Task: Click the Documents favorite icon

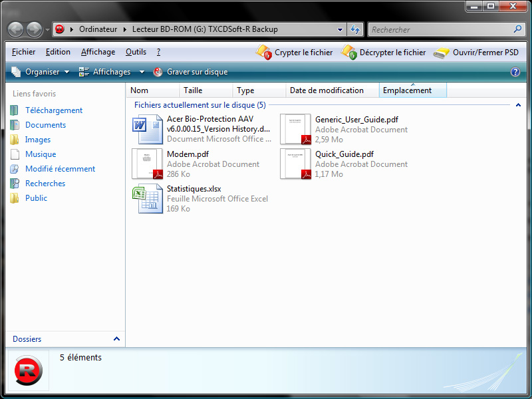Action: tap(14, 125)
